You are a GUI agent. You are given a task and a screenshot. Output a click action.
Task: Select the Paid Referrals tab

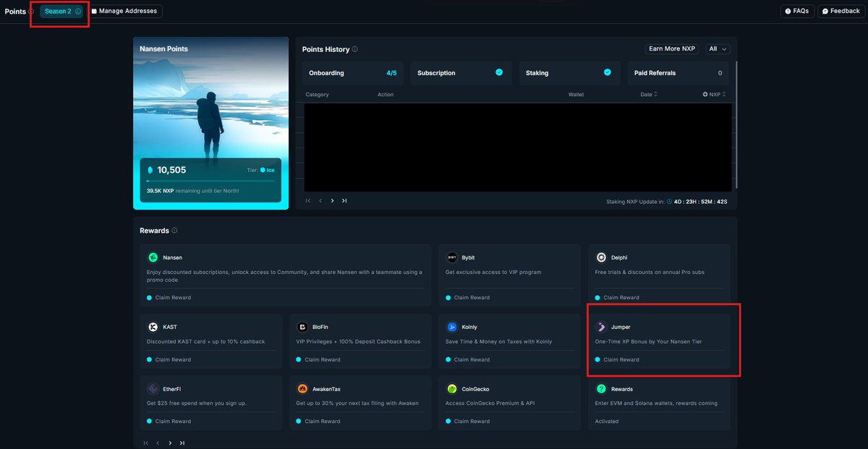pyautogui.click(x=678, y=73)
